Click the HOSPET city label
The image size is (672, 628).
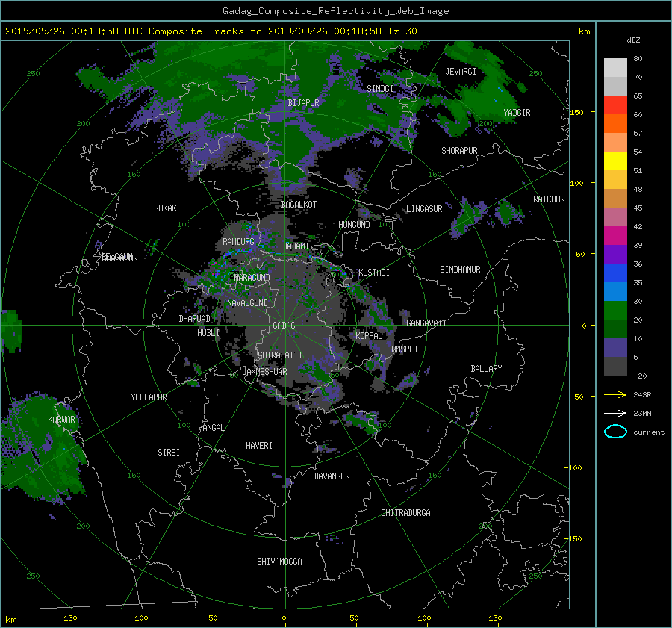405,349
